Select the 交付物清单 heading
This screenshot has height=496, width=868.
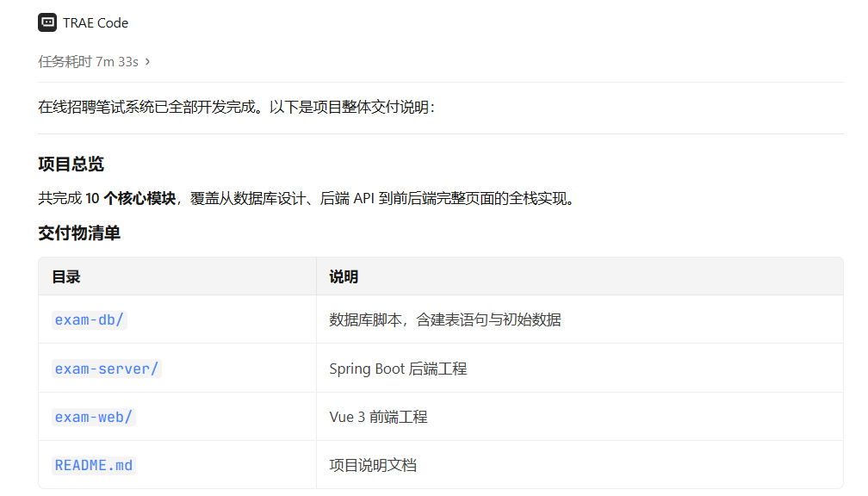coord(79,233)
